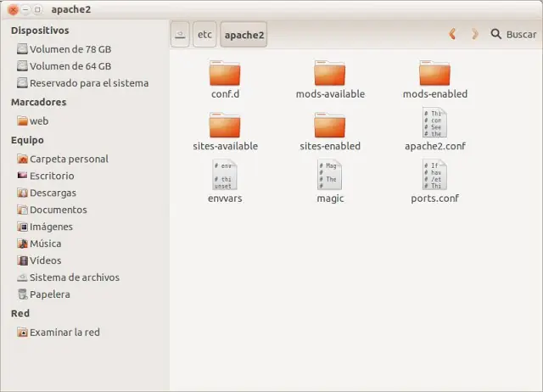Image resolution: width=543 pixels, height=392 pixels.
Task: Click the Volumen de 64 GB drive icon
Action: pos(22,66)
